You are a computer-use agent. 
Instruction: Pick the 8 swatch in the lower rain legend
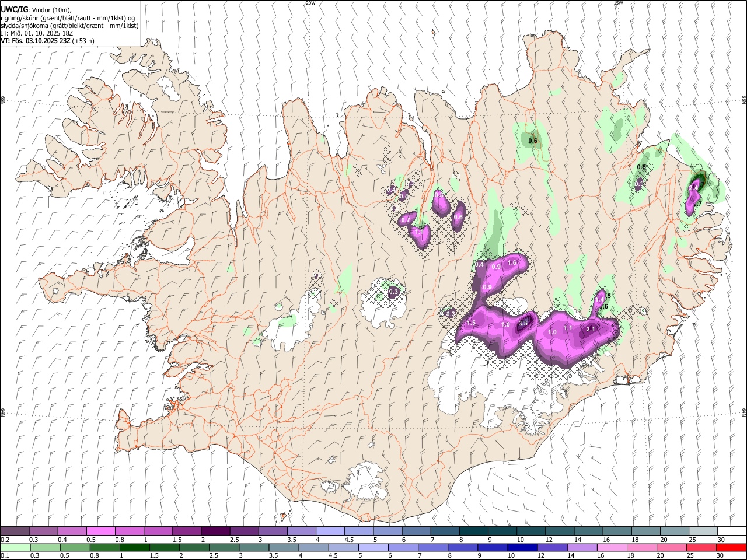pyautogui.click(x=463, y=547)
